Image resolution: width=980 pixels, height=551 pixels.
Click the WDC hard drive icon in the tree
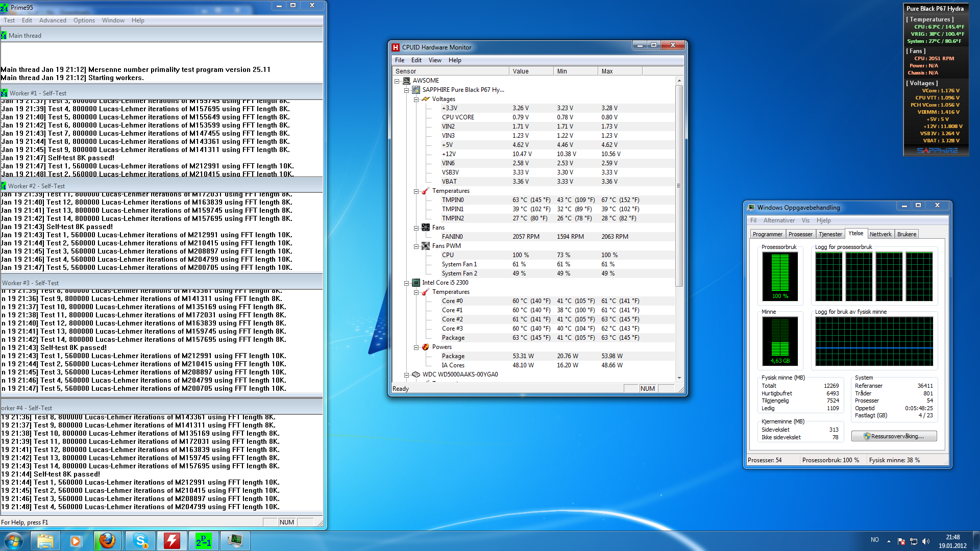tap(416, 374)
